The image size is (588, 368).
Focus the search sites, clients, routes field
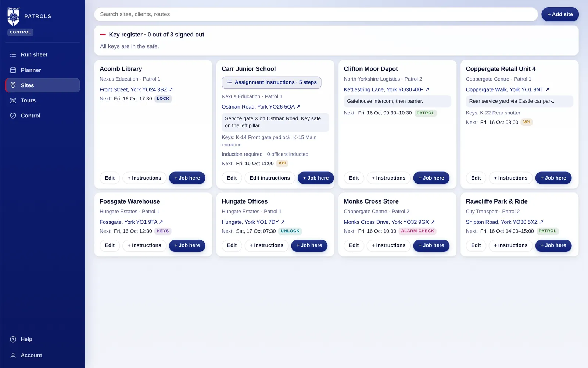click(x=316, y=14)
